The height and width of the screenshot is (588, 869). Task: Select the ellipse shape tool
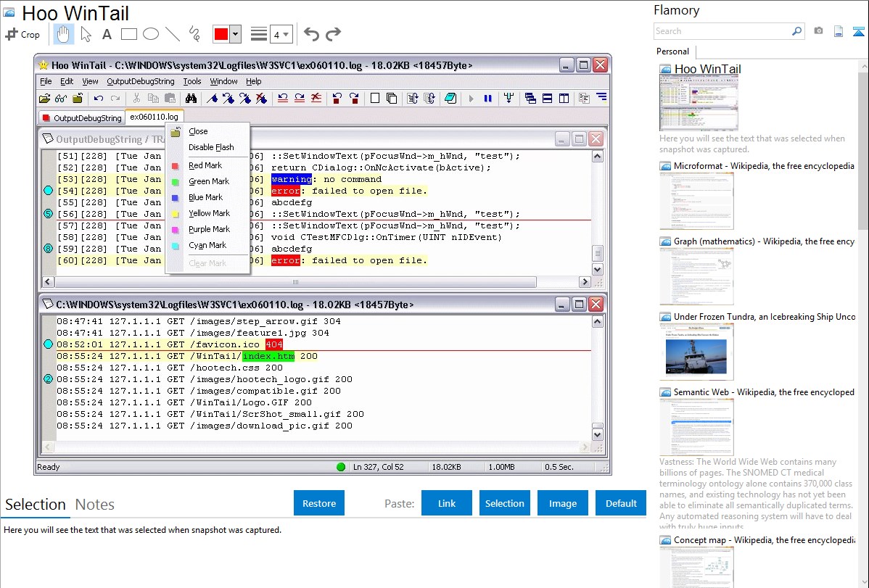pos(150,34)
